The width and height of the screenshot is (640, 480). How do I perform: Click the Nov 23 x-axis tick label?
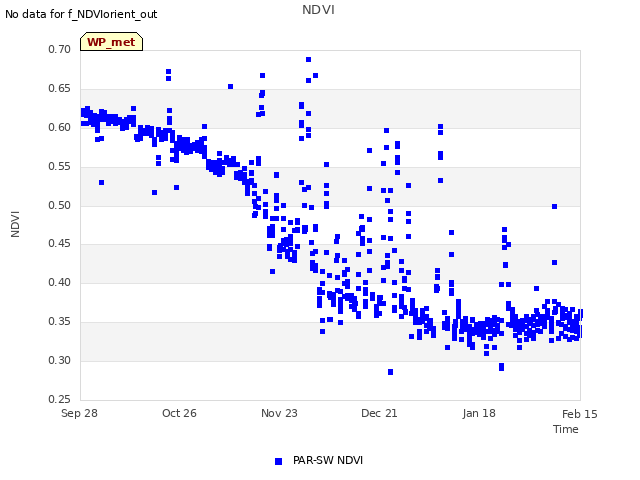tap(279, 413)
